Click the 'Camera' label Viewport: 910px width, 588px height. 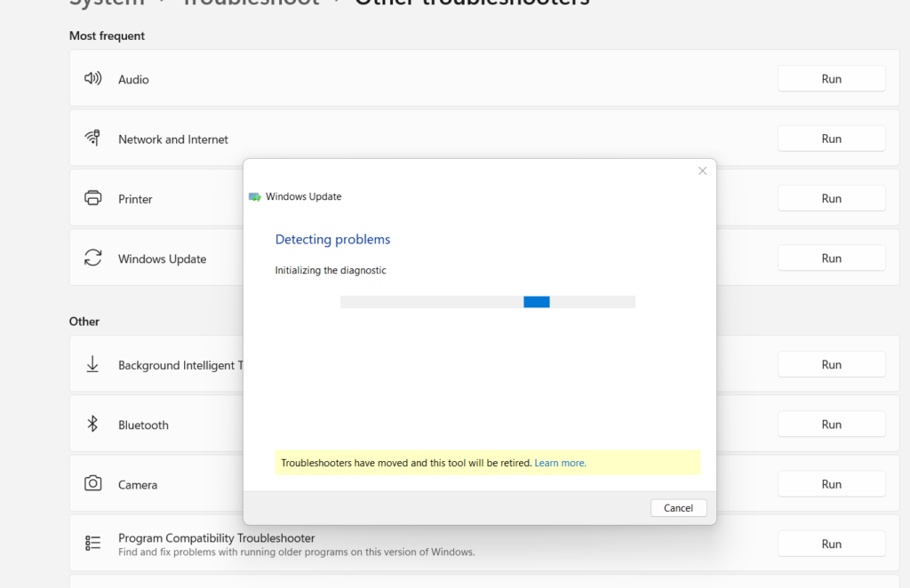tap(138, 485)
